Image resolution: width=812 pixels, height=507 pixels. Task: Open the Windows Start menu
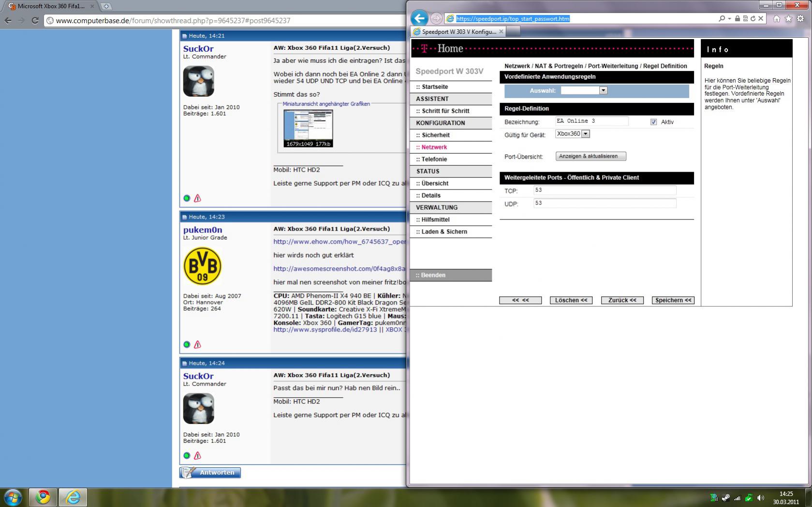[x=13, y=497]
